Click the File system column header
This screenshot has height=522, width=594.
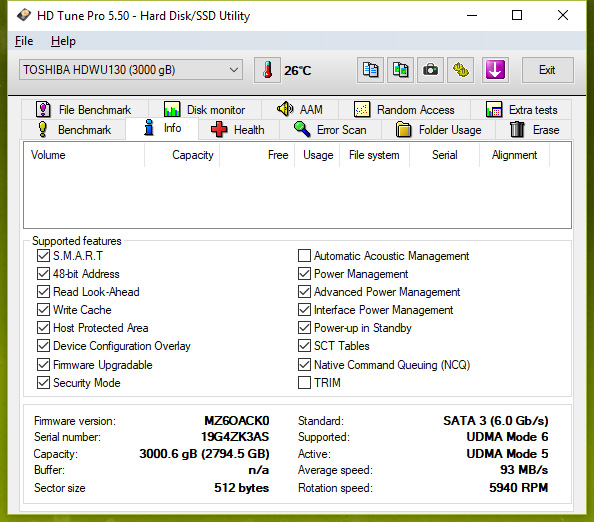pos(374,155)
